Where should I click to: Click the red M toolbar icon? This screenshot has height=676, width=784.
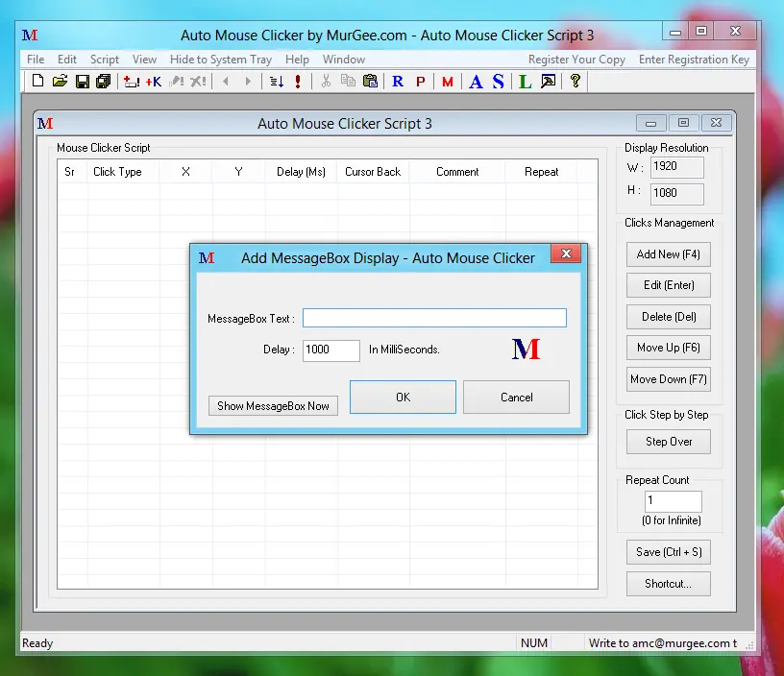tap(448, 82)
